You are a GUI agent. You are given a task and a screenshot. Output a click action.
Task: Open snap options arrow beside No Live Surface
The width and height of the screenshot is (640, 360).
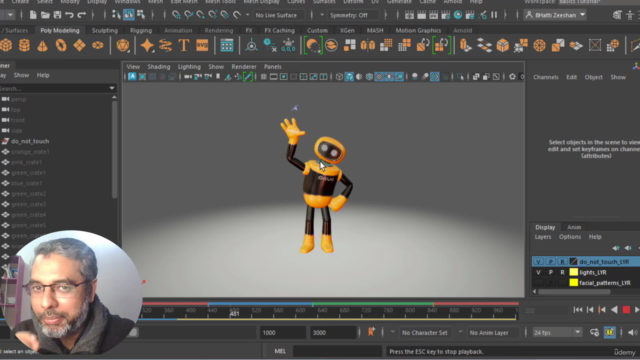[247, 15]
